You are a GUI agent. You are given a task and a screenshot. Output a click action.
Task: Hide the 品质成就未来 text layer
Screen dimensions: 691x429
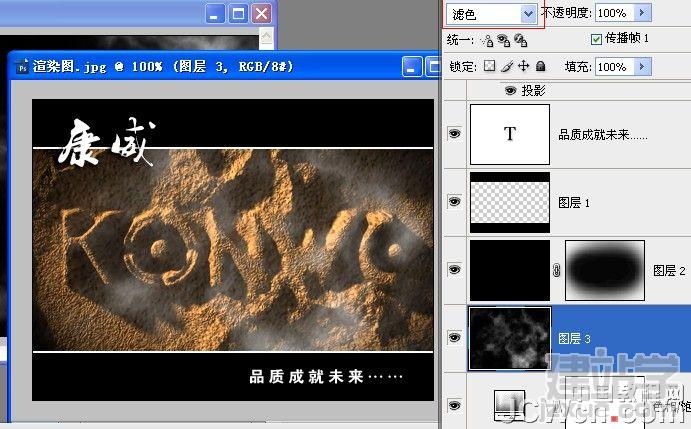pos(454,133)
